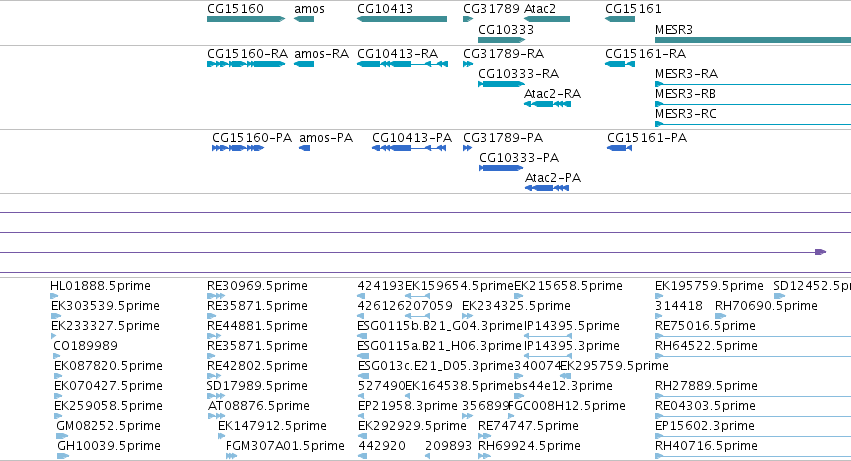Open EST EK233327.5prime

[x=105, y=326]
